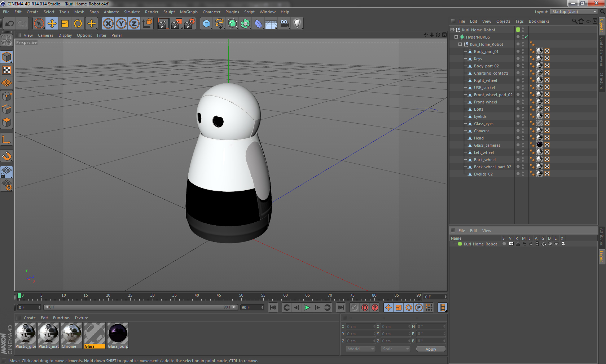The image size is (606, 364).
Task: Open the deformer objects icon
Action: (258, 24)
